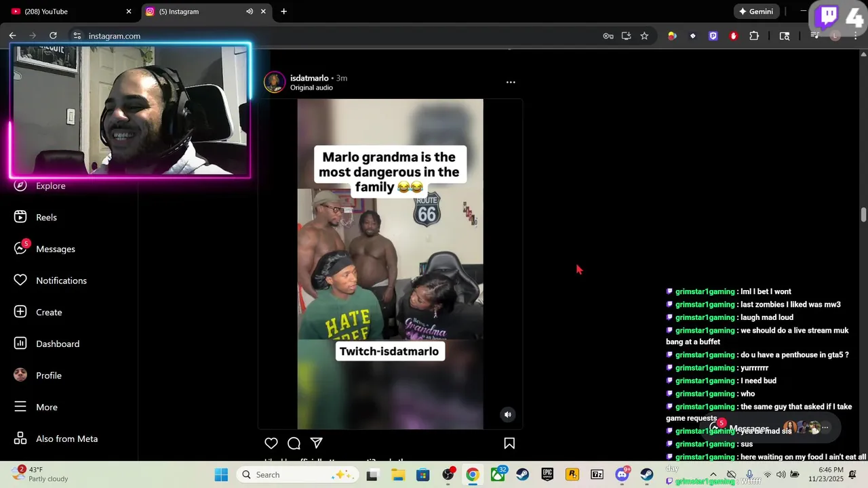Open the purple P extension icon
Screen dimensions: 868x488
pos(713,36)
